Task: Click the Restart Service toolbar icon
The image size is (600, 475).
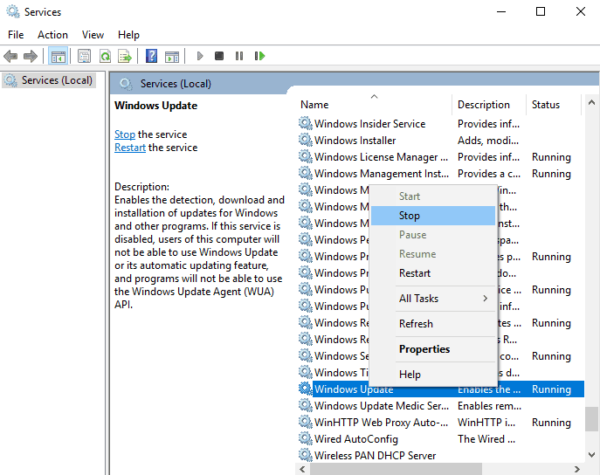Action: [260, 56]
